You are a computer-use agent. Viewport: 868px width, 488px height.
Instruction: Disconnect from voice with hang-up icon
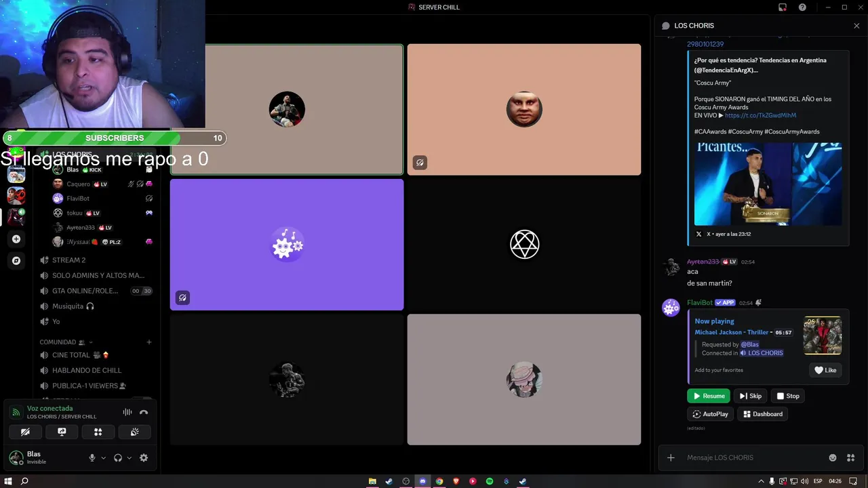[x=144, y=412]
